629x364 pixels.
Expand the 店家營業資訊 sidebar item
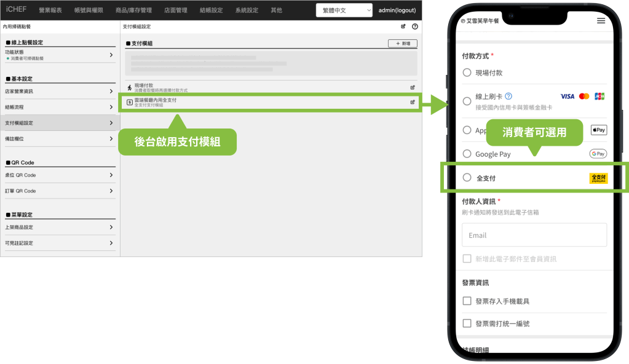[58, 92]
